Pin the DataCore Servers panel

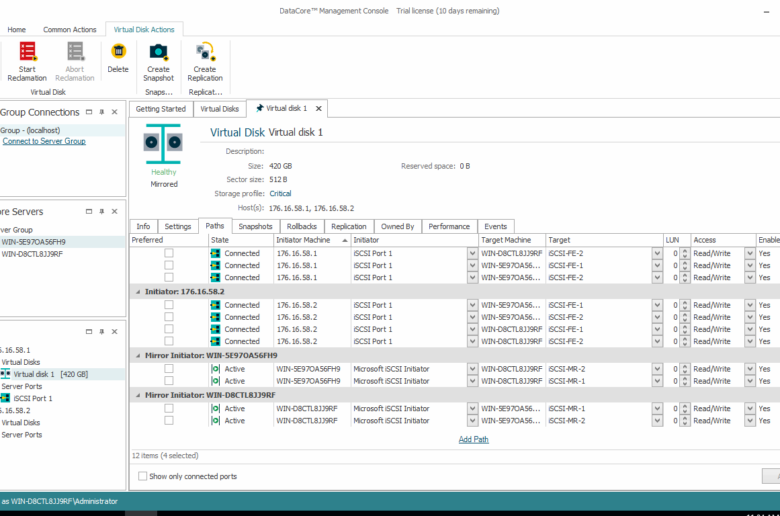[101, 211]
